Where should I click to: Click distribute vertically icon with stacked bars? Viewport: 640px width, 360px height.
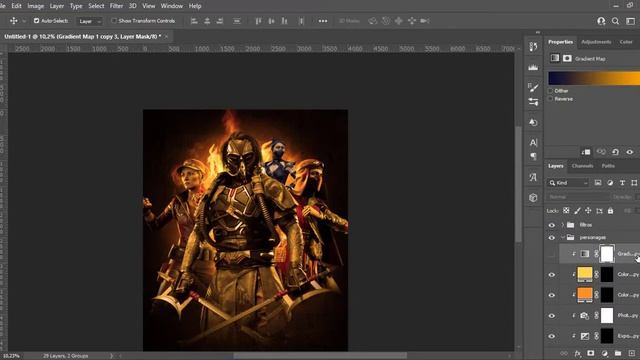click(x=237, y=21)
